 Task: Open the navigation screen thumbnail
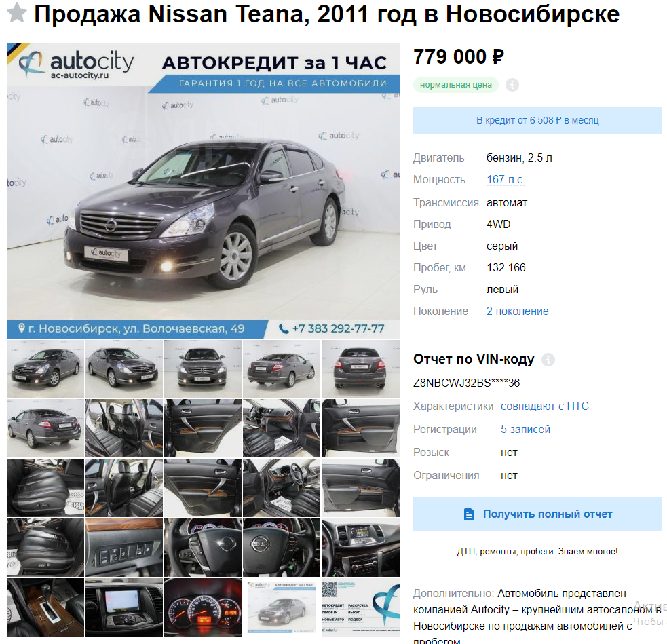click(124, 607)
